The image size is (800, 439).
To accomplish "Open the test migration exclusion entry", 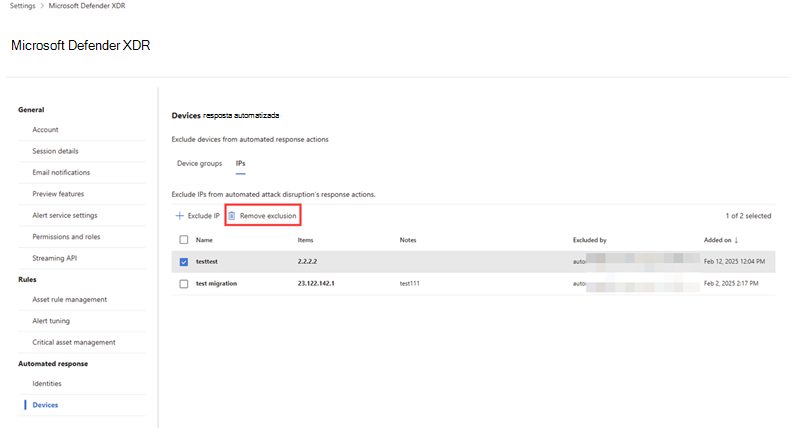I will pos(216,283).
